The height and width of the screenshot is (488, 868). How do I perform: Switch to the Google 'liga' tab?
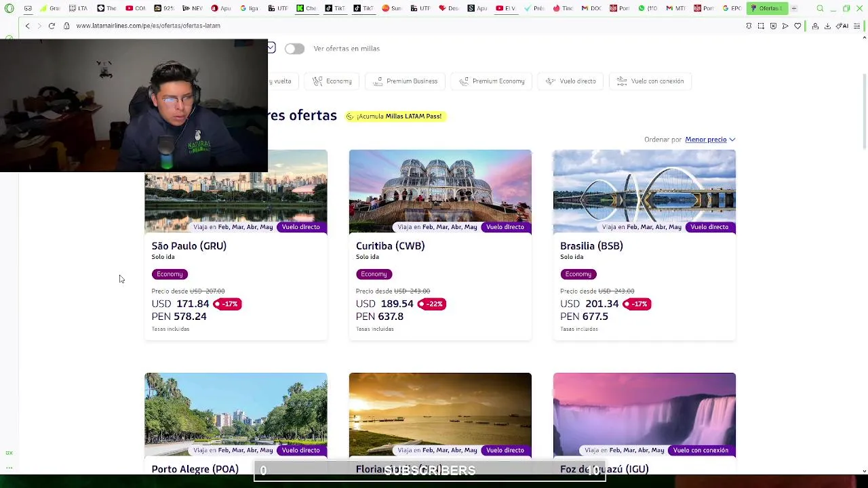249,8
